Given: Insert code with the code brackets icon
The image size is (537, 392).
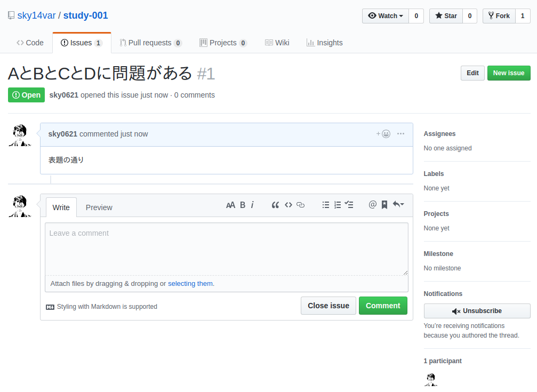Looking at the screenshot, I should pyautogui.click(x=288, y=205).
